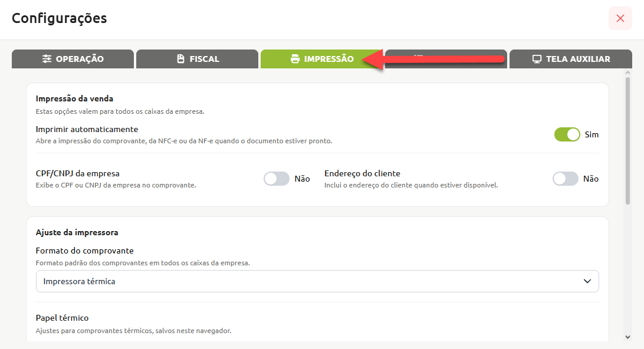644x349 pixels.
Task: Click the 'Papel térmico' label
Action: 62,318
